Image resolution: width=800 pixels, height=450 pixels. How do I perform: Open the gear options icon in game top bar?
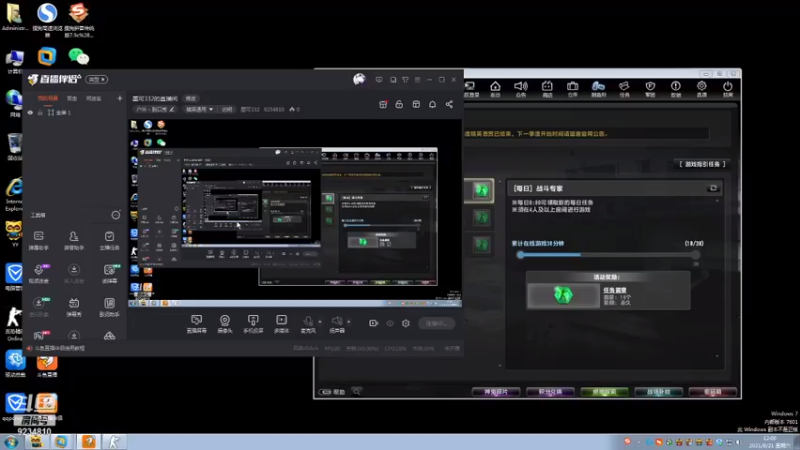(x=702, y=86)
